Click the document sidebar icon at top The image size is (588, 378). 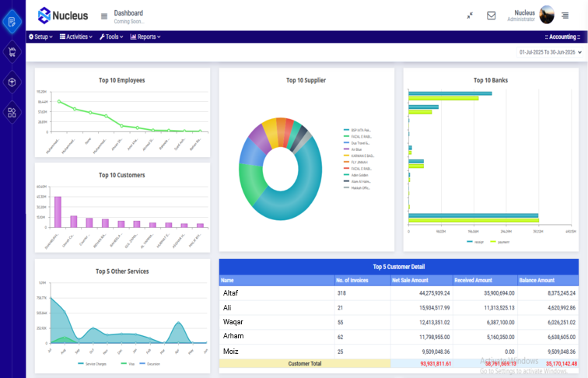pos(12,22)
